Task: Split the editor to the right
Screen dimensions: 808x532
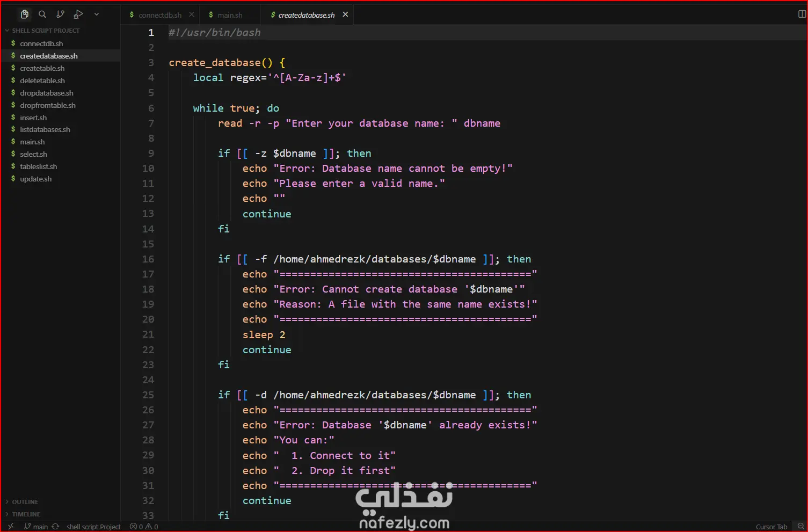Action: pyautogui.click(x=802, y=14)
